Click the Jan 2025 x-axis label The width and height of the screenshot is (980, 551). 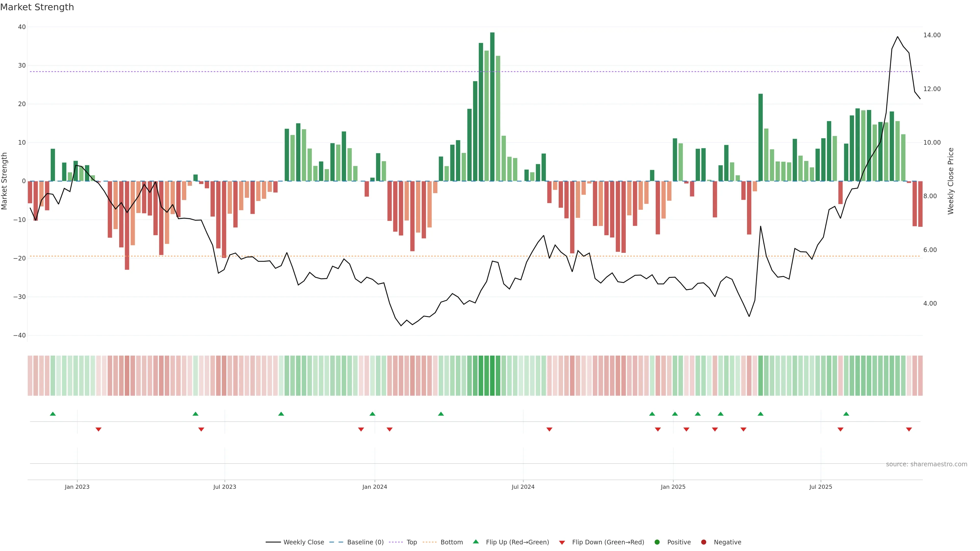[673, 487]
